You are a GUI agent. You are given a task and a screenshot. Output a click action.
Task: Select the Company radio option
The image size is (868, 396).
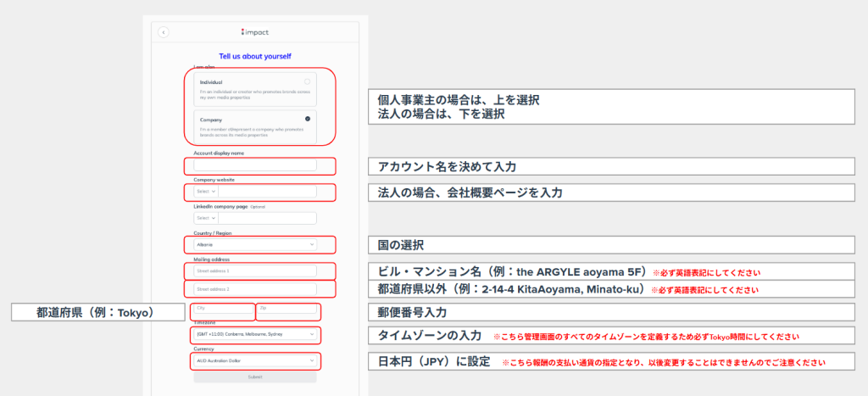coord(307,119)
